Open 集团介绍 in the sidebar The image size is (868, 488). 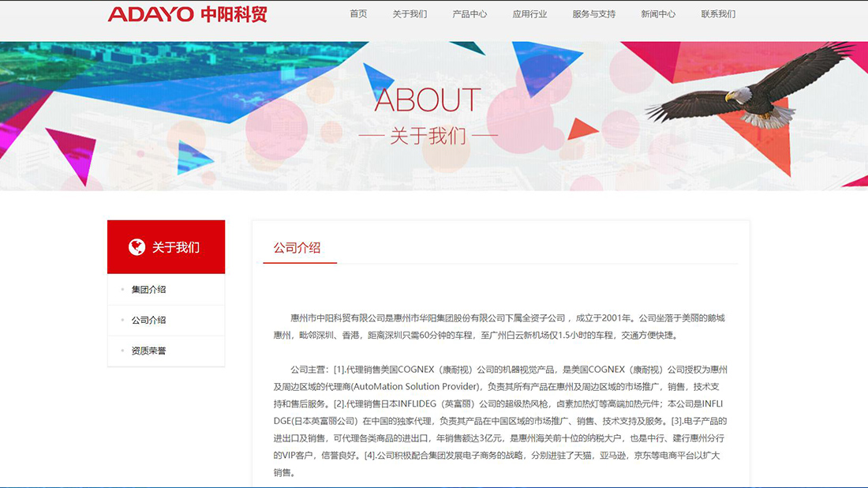(x=148, y=290)
